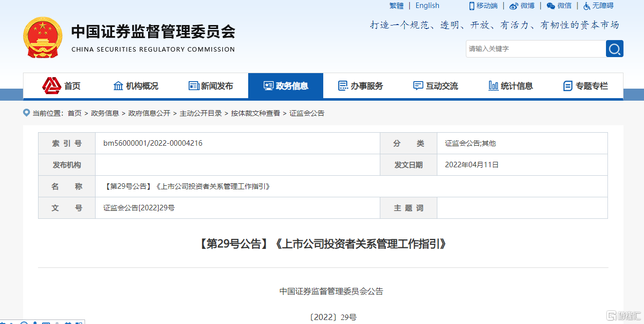This screenshot has height=324, width=644.
Task: Open the 办事服务 menu
Action: point(362,85)
